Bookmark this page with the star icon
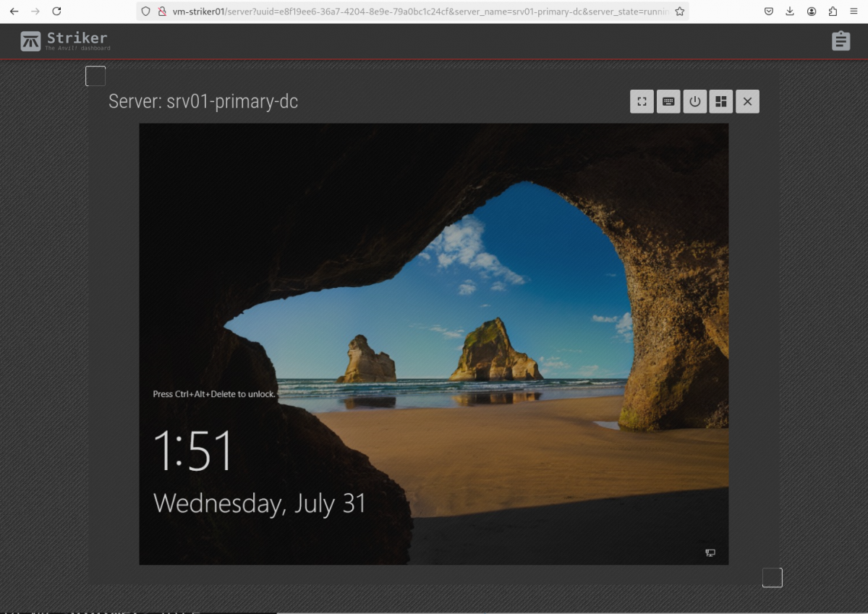The height and width of the screenshot is (614, 868). (x=679, y=12)
